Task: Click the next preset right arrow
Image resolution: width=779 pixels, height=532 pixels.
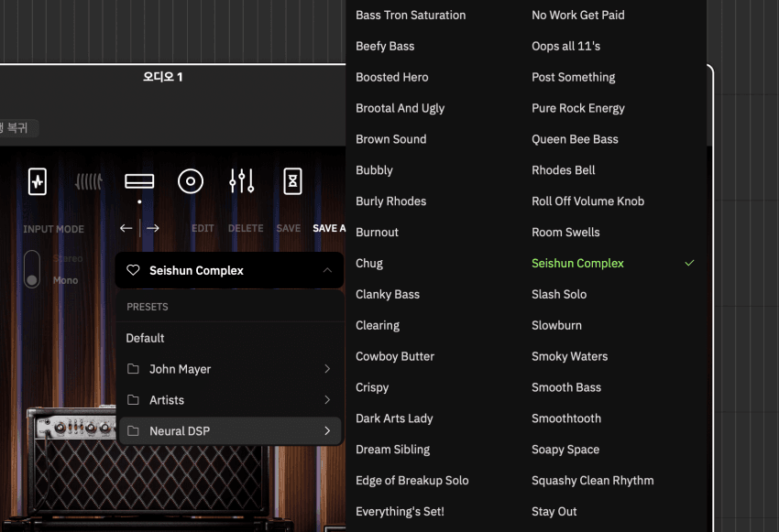Action: 153,228
